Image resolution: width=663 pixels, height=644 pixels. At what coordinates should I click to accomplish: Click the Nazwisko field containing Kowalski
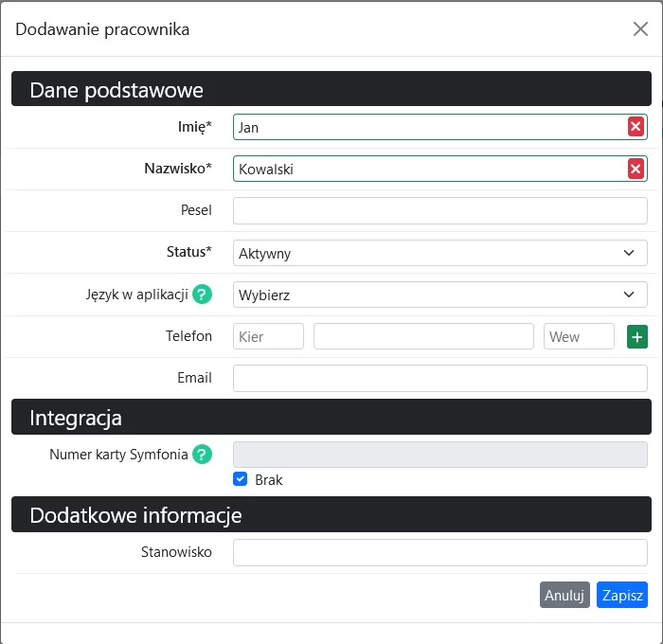pos(426,169)
